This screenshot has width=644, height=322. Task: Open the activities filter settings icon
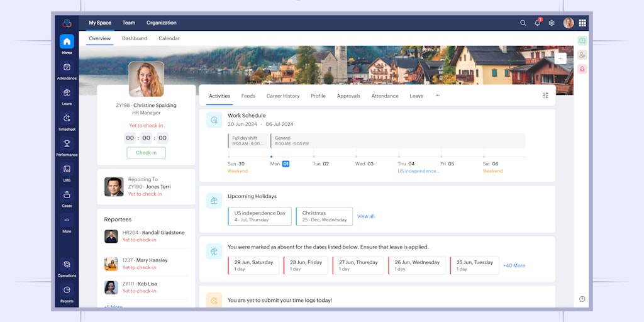coord(545,96)
